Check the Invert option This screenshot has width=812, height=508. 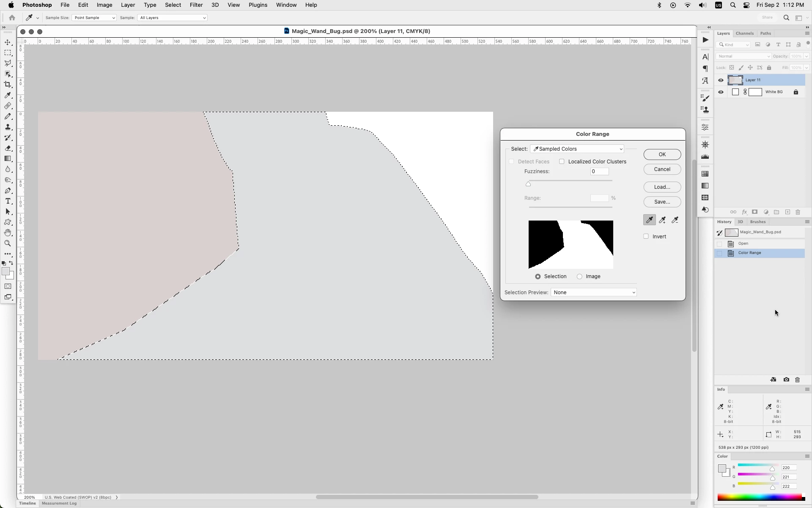pyautogui.click(x=646, y=236)
